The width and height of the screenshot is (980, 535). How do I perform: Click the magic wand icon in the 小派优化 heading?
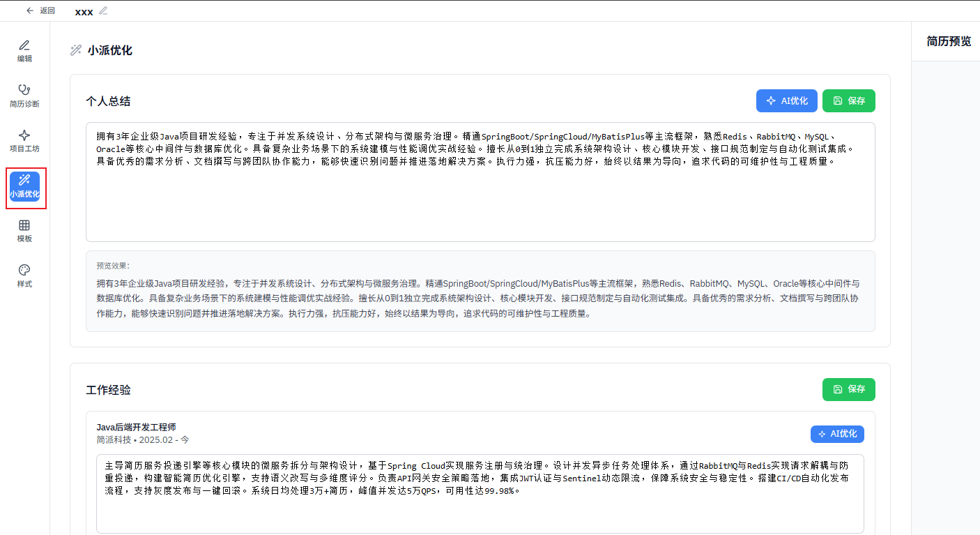[x=76, y=50]
